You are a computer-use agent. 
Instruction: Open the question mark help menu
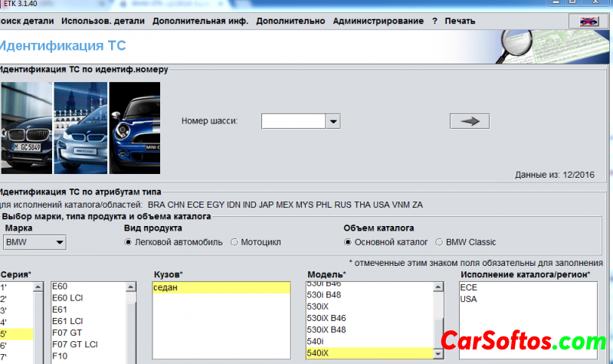pos(434,21)
